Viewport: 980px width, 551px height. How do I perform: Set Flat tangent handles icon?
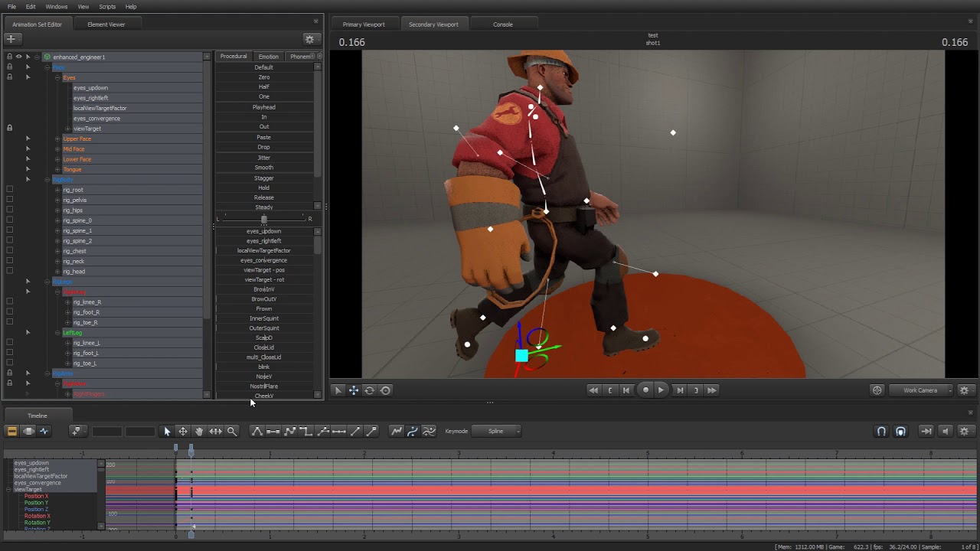(x=273, y=431)
